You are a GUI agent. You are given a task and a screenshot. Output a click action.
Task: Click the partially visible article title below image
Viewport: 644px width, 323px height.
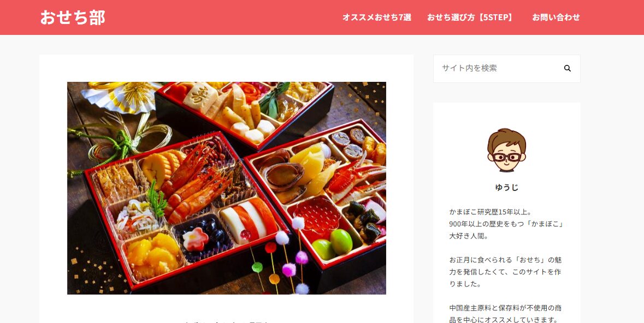pos(226,322)
